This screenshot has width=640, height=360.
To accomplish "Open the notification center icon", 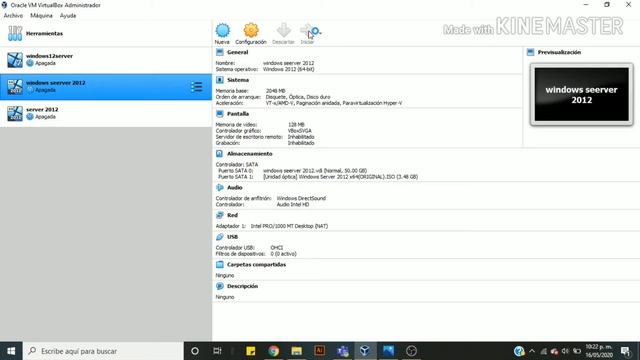I will pyautogui.click(x=625, y=351).
